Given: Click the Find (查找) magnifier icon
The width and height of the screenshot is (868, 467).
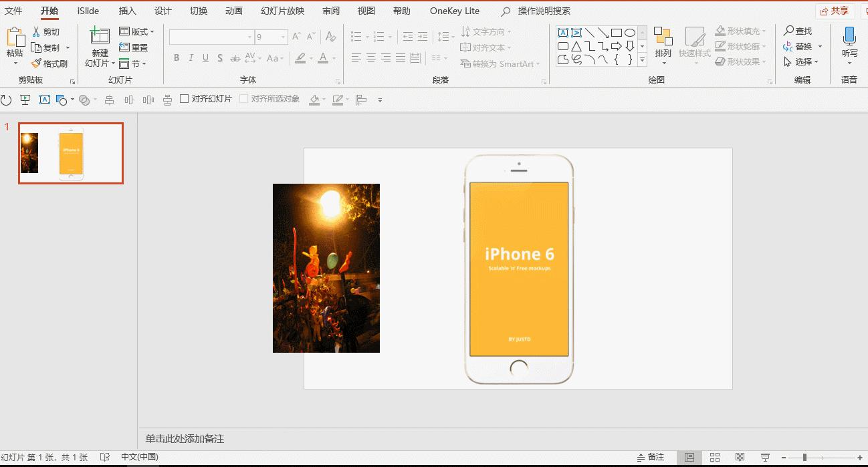Looking at the screenshot, I should coord(789,31).
